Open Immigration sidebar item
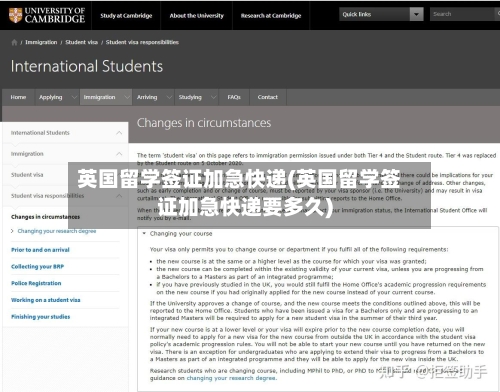This screenshot has width=500, height=392. pyautogui.click(x=27, y=154)
